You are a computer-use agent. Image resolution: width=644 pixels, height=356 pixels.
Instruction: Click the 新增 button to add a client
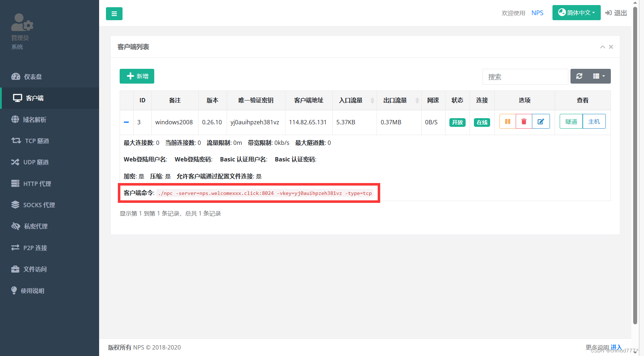click(x=137, y=76)
